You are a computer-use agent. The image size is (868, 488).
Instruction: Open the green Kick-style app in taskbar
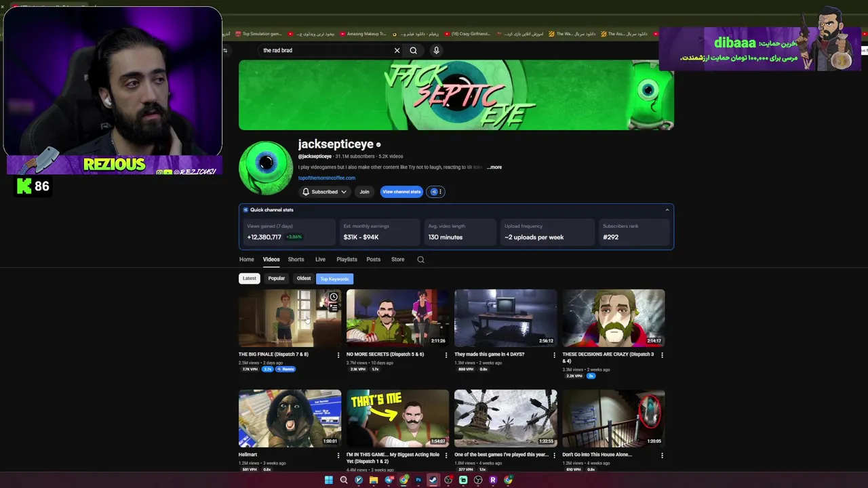tap(463, 480)
